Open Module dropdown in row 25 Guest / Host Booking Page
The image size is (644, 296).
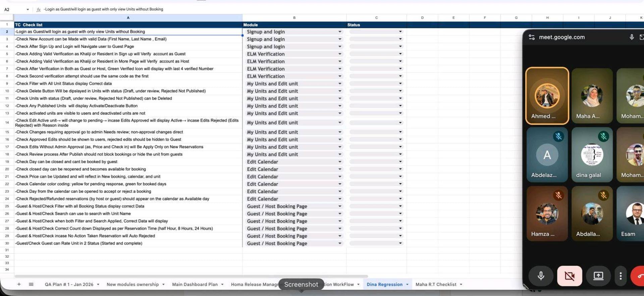(x=340, y=206)
